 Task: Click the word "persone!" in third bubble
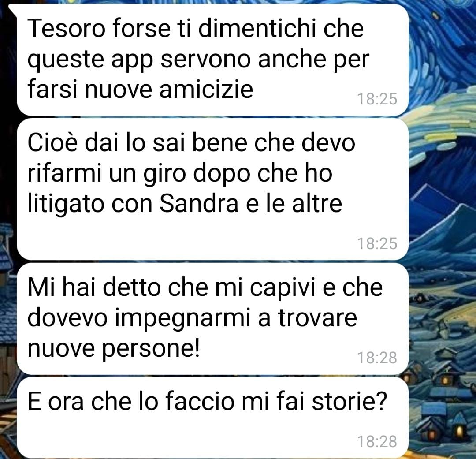pos(151,349)
